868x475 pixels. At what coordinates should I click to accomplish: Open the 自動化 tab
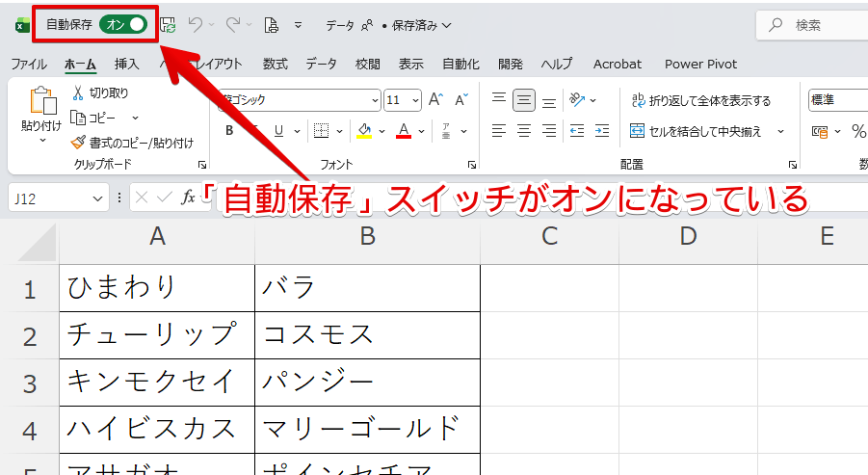click(x=460, y=65)
